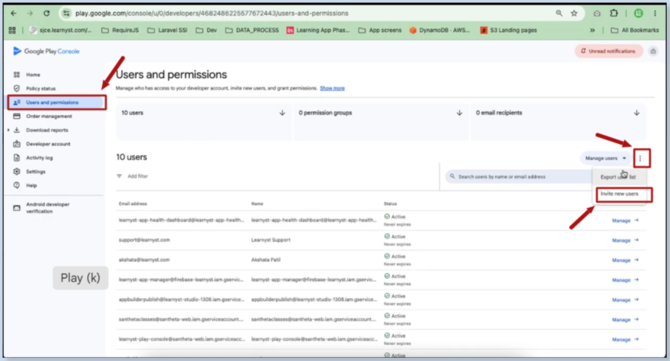Click the site info icon in address bar
Screen dimensions: 670x361
pyautogui.click(x=66, y=13)
